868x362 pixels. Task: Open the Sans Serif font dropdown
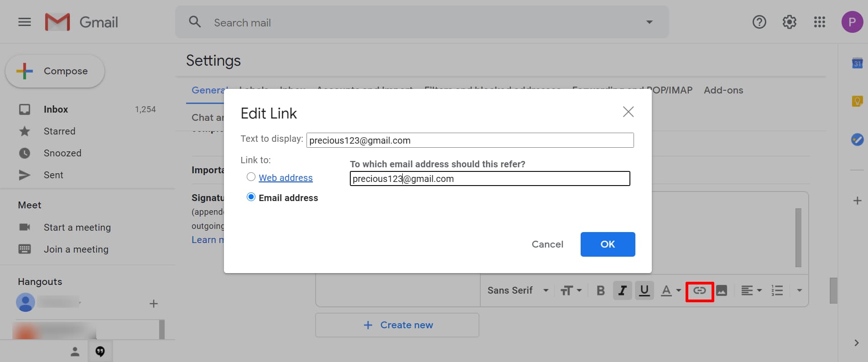click(518, 290)
